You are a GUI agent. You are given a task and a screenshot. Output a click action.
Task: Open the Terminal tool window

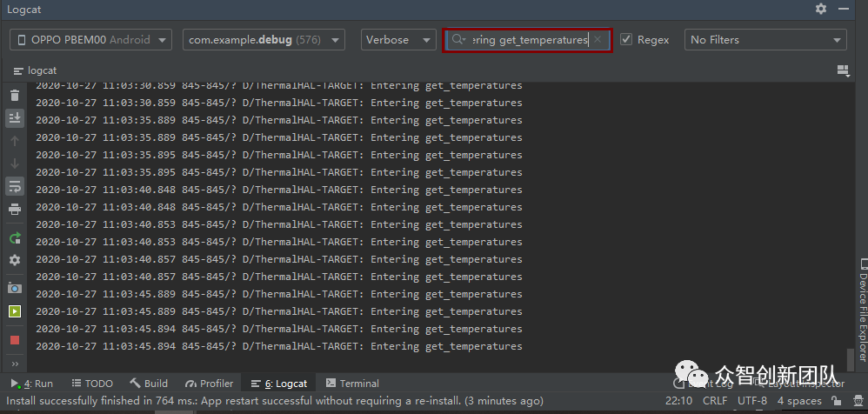point(352,384)
